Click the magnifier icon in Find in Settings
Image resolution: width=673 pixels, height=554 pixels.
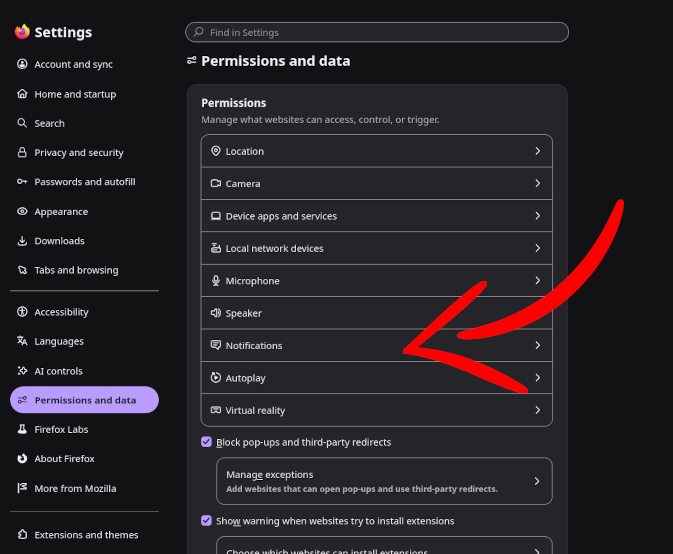(x=199, y=32)
